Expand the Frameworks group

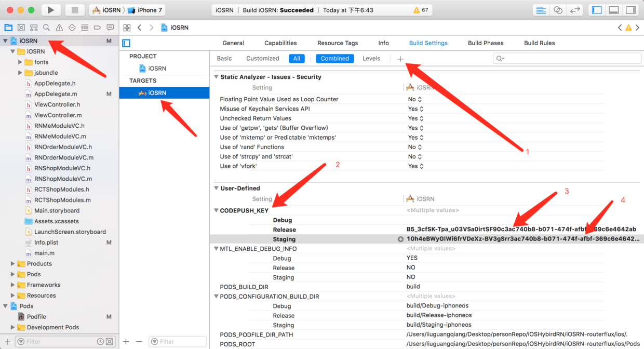12,285
